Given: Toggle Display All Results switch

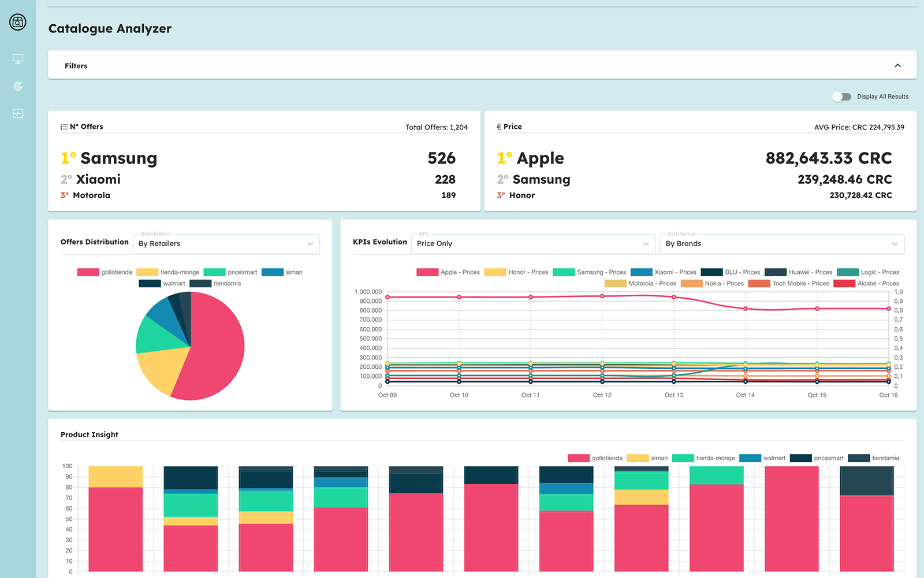Looking at the screenshot, I should 841,97.
